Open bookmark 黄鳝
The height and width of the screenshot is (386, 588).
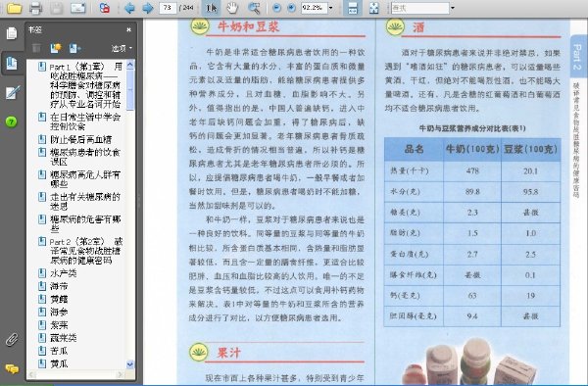click(59, 299)
